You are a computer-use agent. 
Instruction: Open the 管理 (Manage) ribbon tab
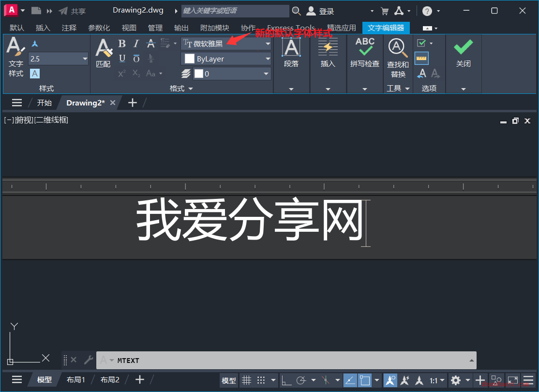[x=155, y=28]
